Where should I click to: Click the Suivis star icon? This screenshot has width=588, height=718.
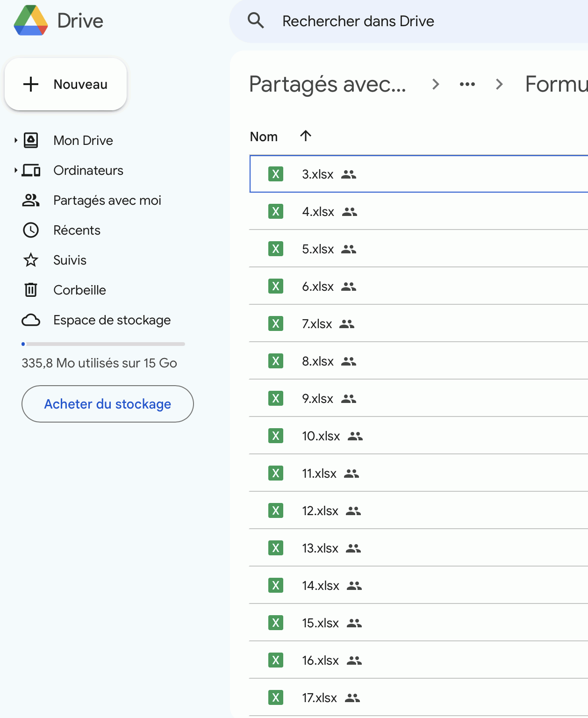(x=31, y=260)
